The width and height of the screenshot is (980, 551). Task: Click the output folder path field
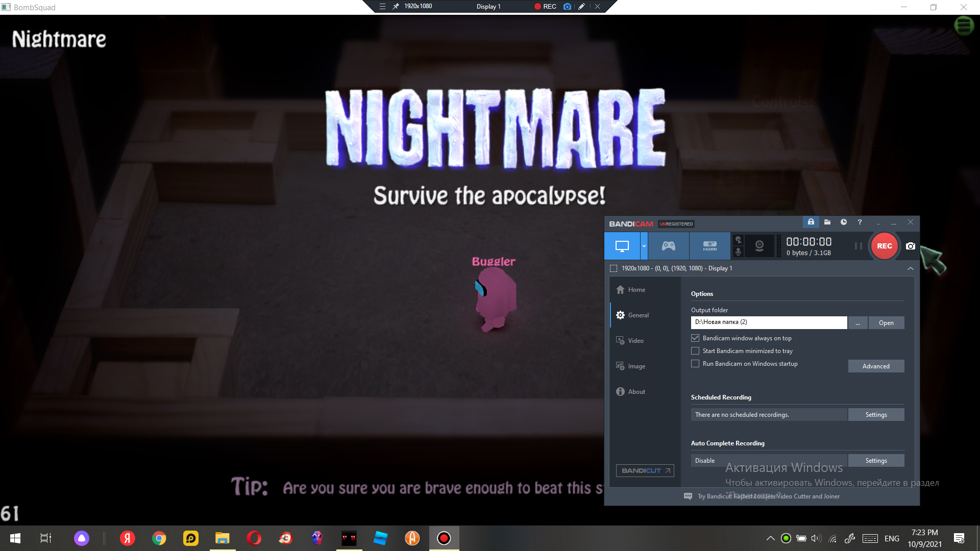click(768, 322)
